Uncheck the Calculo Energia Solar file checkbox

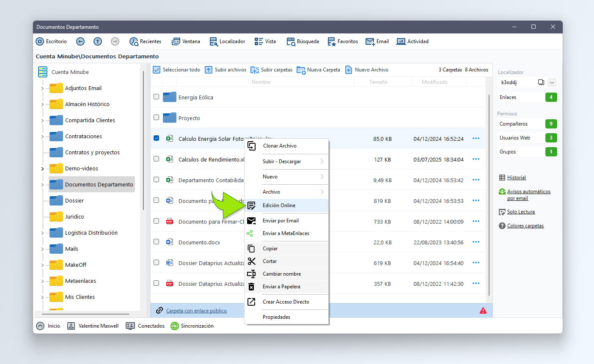(x=156, y=138)
